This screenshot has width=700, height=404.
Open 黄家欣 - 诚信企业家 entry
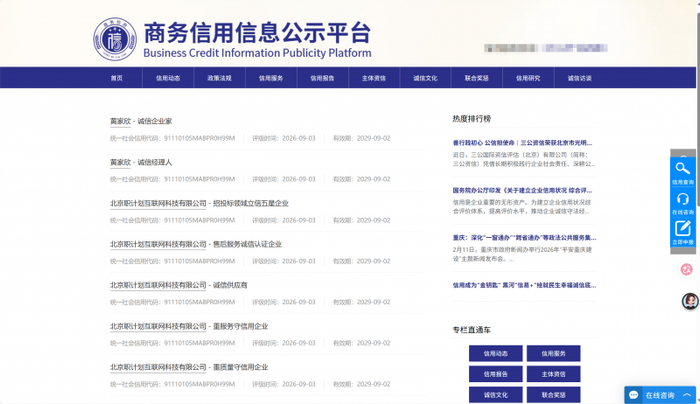[x=141, y=121]
